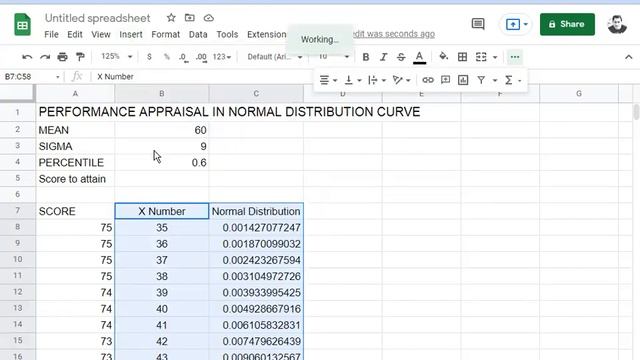Image resolution: width=640 pixels, height=360 pixels.
Task: Click the undo icon
Action: click(x=27, y=57)
